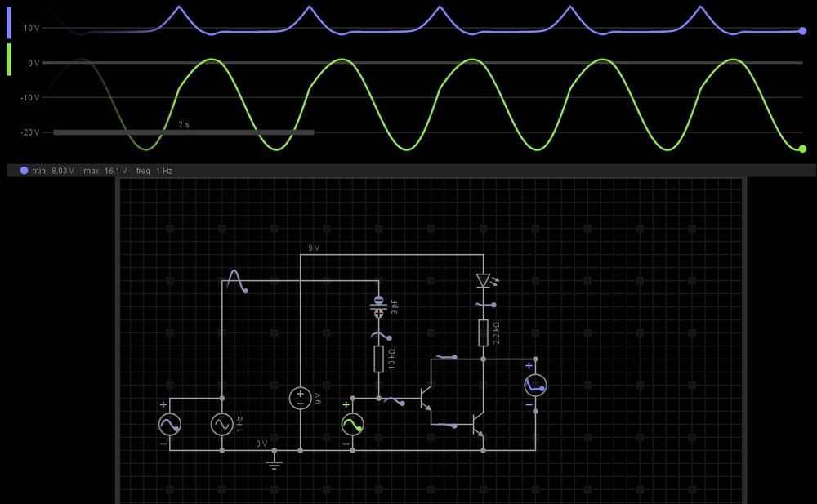This screenshot has height=504, width=817.
Task: Select the 9 V DC battery source
Action: [300, 399]
